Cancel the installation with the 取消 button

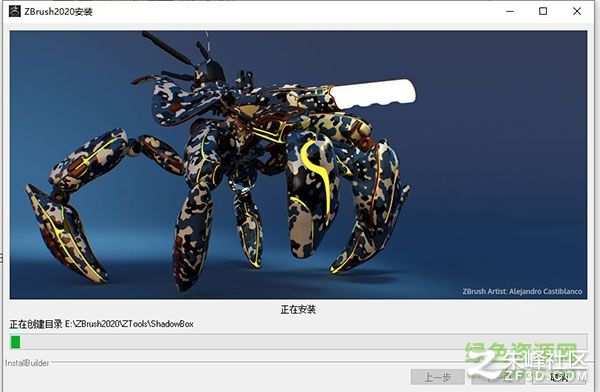click(559, 377)
